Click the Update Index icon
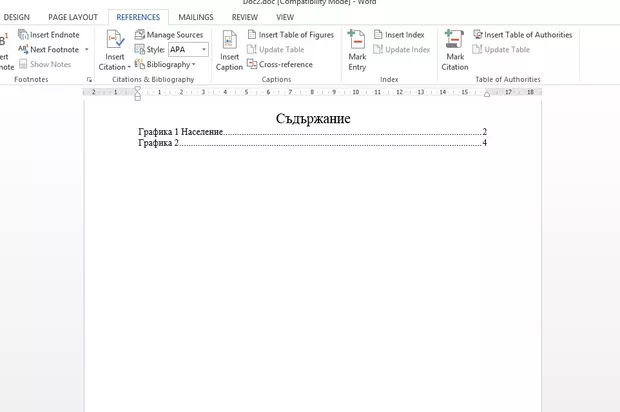Image resolution: width=620 pixels, height=412 pixels. [378, 49]
